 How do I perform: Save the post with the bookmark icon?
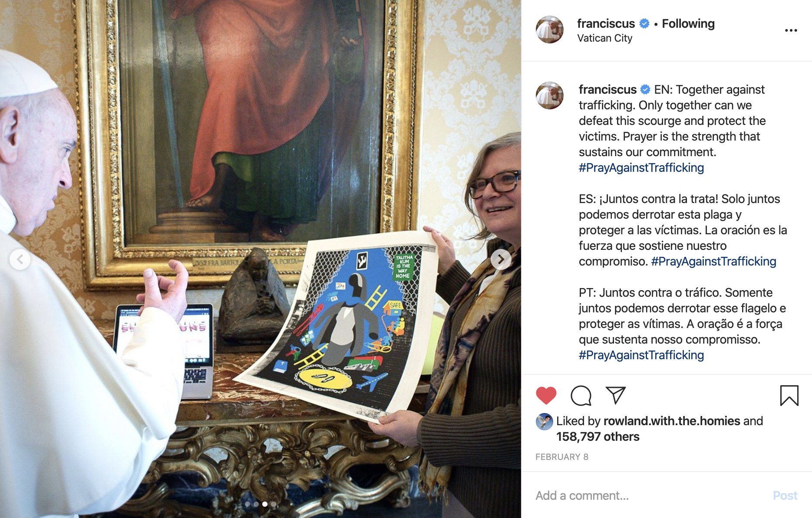point(789,395)
